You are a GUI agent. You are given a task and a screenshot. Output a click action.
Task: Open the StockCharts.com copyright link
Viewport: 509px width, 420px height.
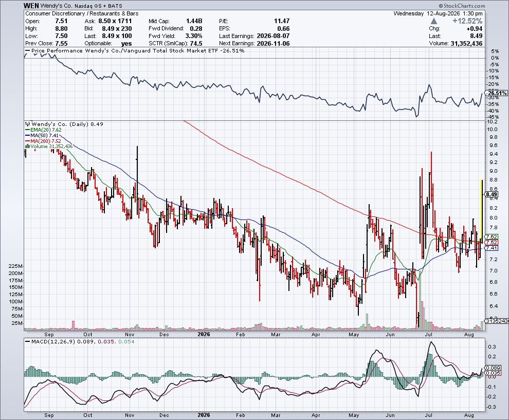click(462, 6)
